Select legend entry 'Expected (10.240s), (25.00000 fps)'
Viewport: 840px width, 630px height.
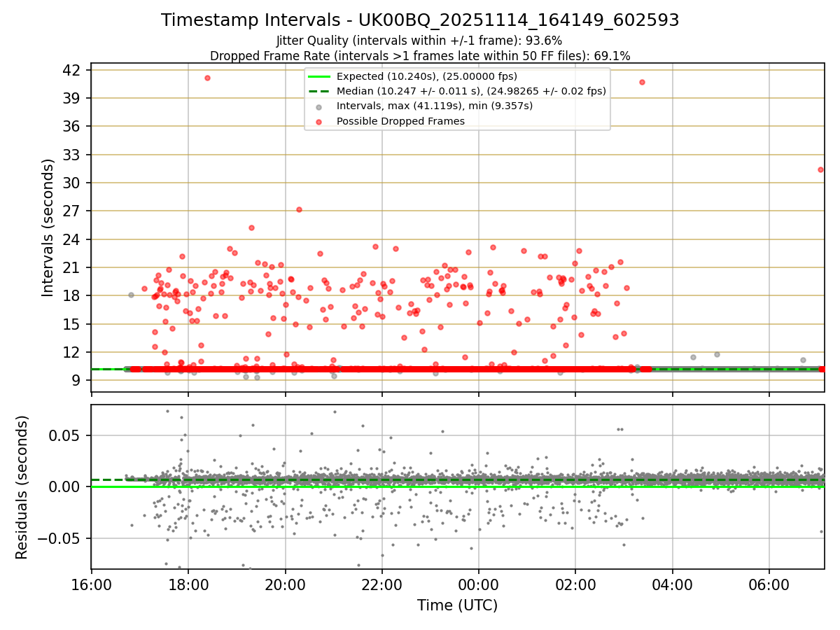point(427,76)
